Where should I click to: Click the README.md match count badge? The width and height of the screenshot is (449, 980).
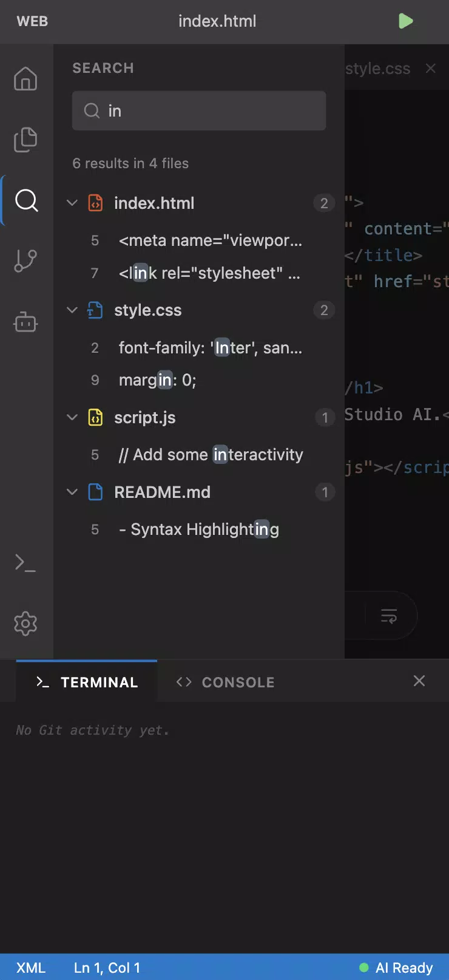[x=325, y=492]
